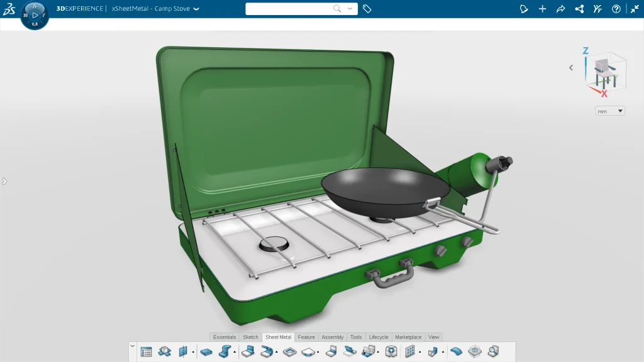The image size is (644, 362).
Task: Select the Flange tool in the Sheet Metal toolbar
Action: (247, 352)
